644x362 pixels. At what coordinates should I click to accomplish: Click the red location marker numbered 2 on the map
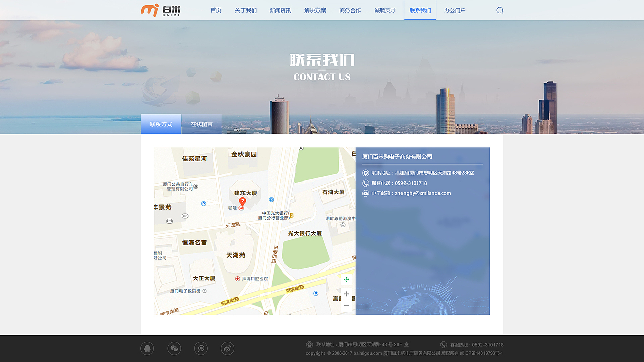(243, 201)
